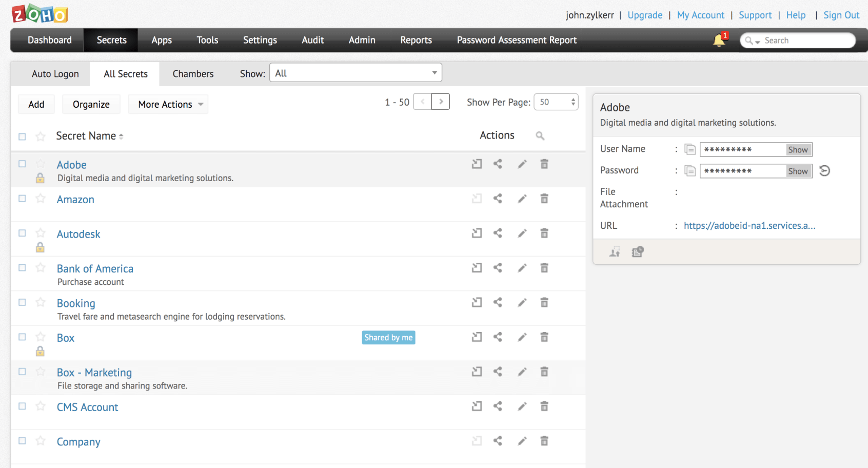Show the hidden Adobe password

pyautogui.click(x=798, y=171)
